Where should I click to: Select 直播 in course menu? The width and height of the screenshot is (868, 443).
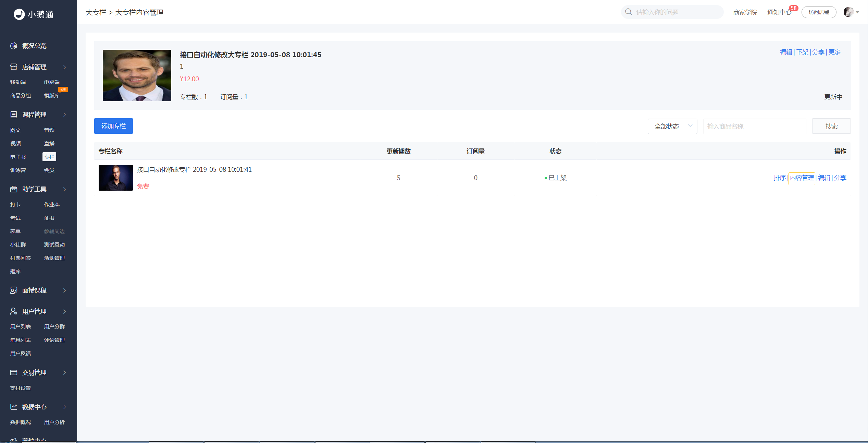49,144
